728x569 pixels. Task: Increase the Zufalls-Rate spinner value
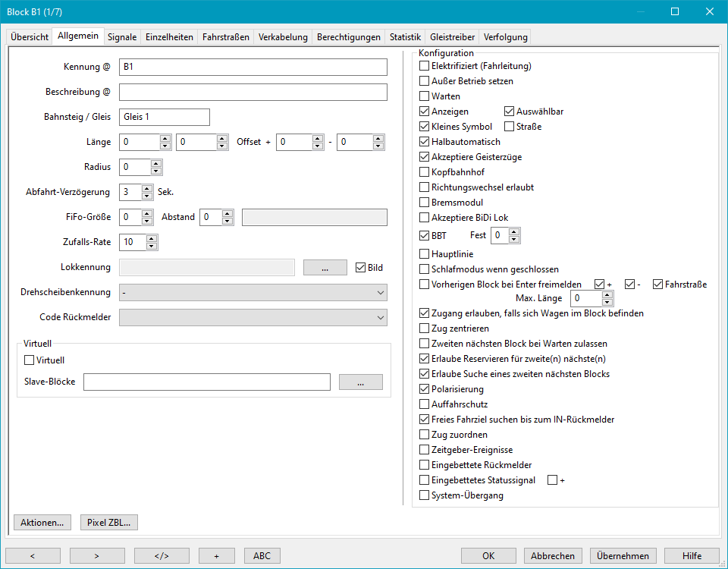point(152,239)
